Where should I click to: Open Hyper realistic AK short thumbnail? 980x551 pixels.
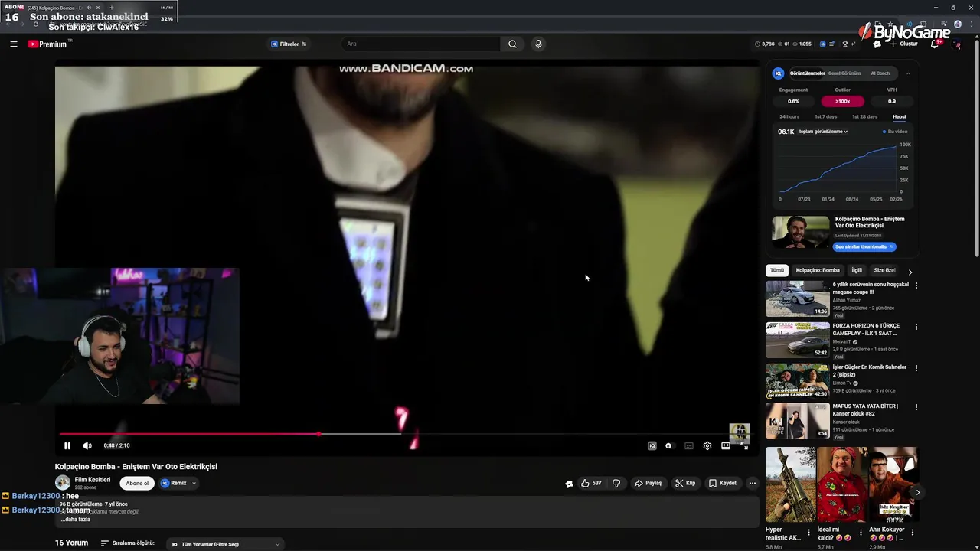coord(790,484)
